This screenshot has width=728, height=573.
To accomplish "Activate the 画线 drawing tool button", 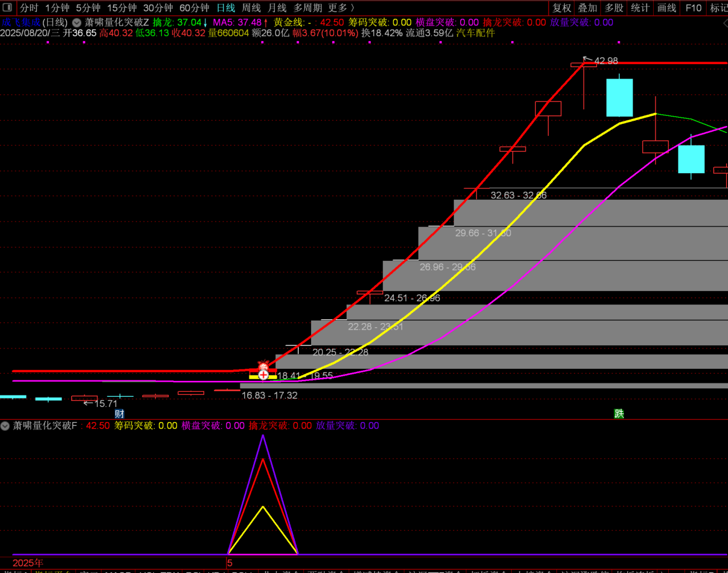I will click(666, 8).
